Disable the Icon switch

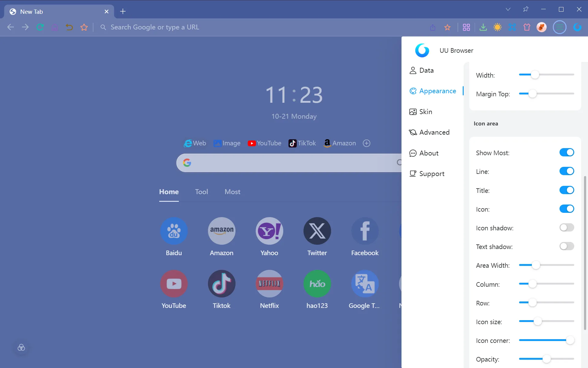coord(567,209)
